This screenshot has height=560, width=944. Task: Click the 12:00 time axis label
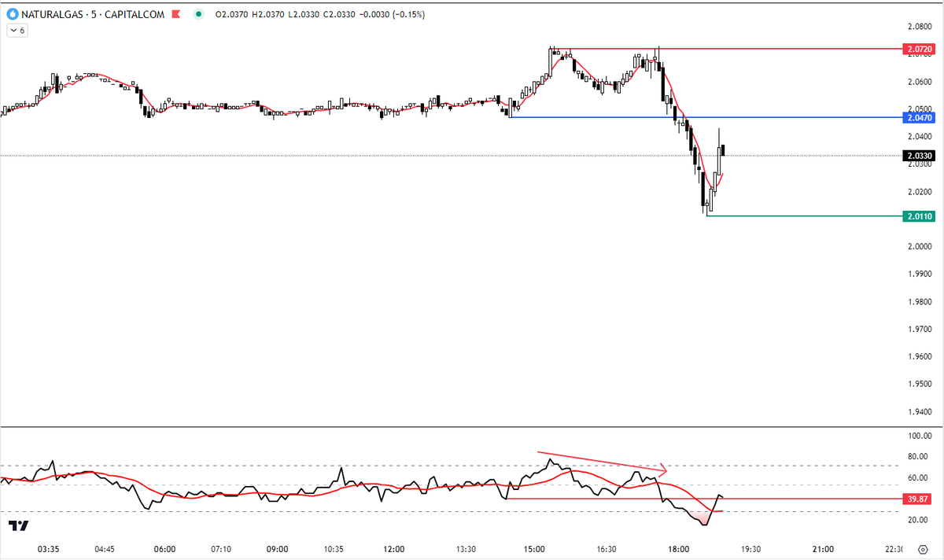[x=394, y=550]
